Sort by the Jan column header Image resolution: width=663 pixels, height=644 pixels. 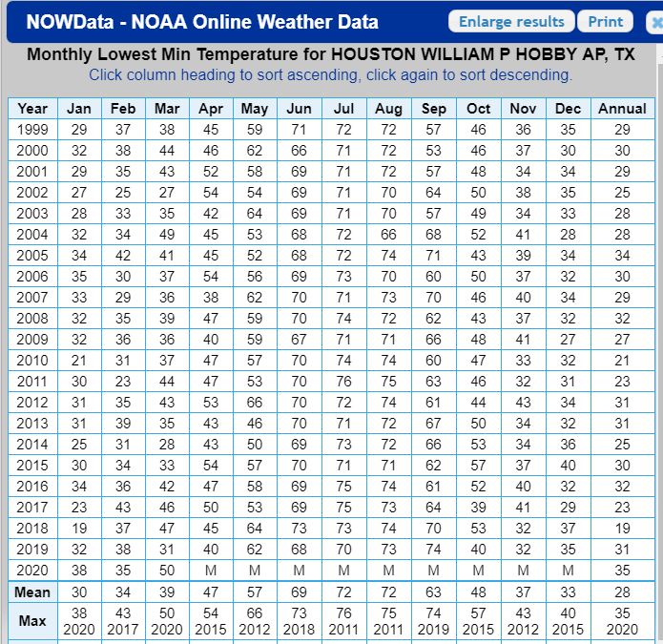pos(79,109)
